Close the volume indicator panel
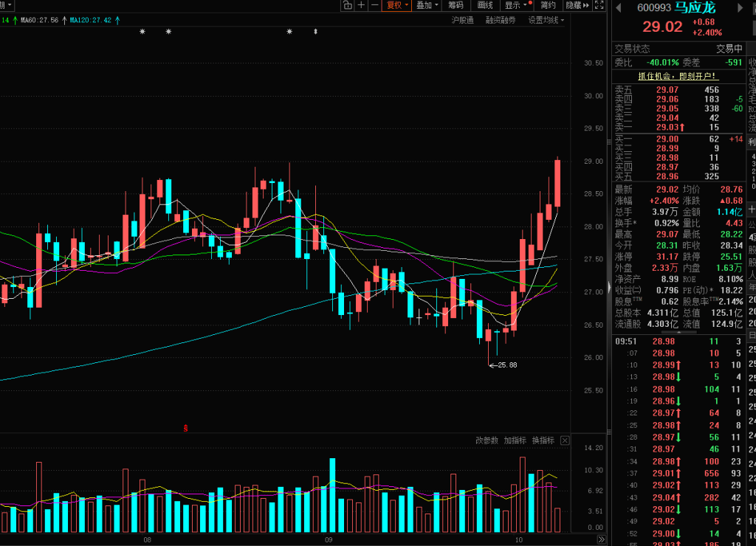 click(x=565, y=440)
